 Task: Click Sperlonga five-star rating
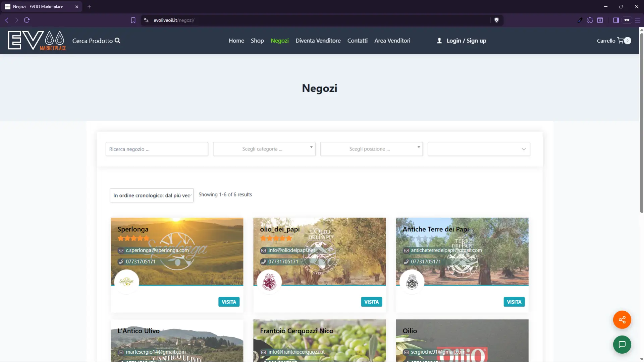133,238
